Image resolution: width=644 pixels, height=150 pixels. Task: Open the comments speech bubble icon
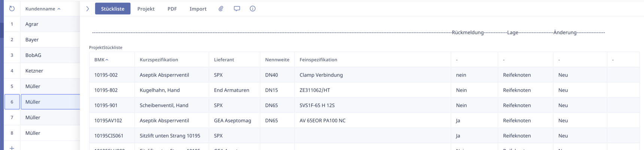point(237,9)
